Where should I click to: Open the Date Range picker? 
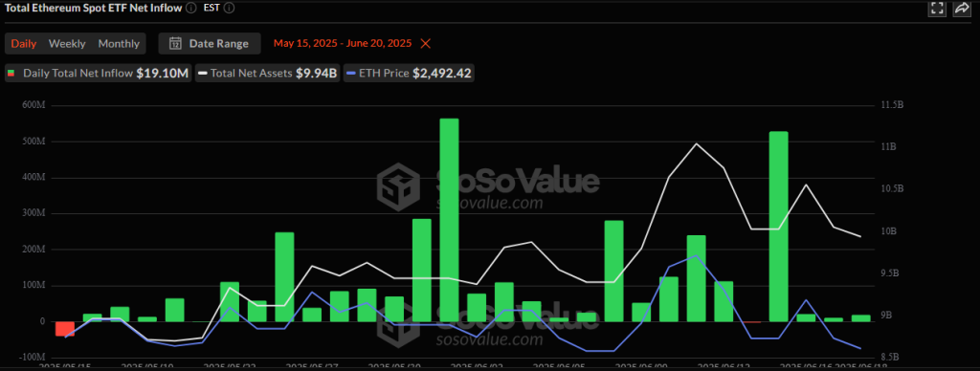point(210,44)
